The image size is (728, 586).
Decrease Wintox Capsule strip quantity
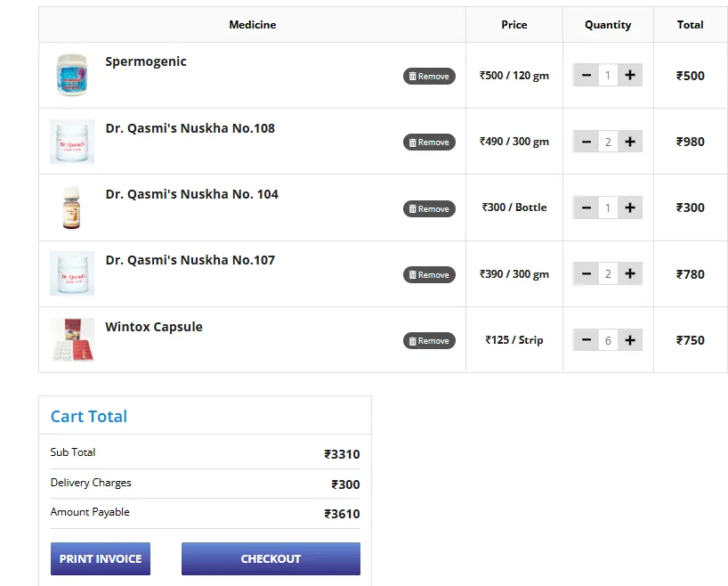click(x=586, y=340)
